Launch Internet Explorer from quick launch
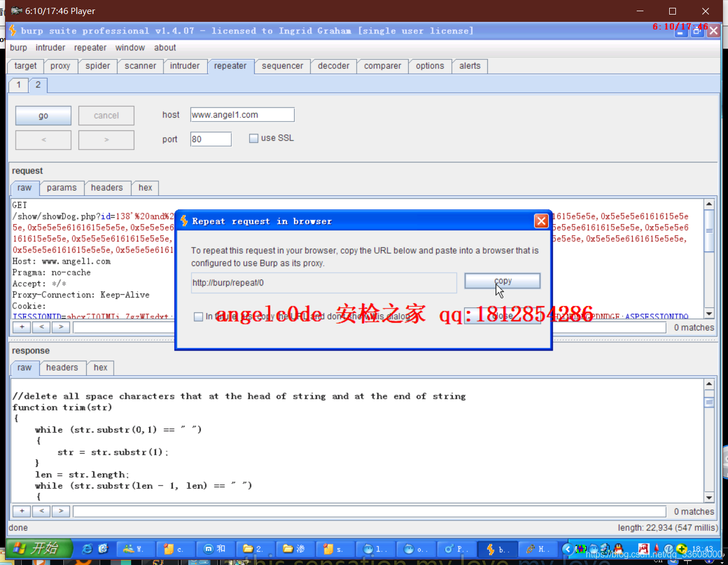Viewport: 728px width, 565px height. (x=87, y=549)
